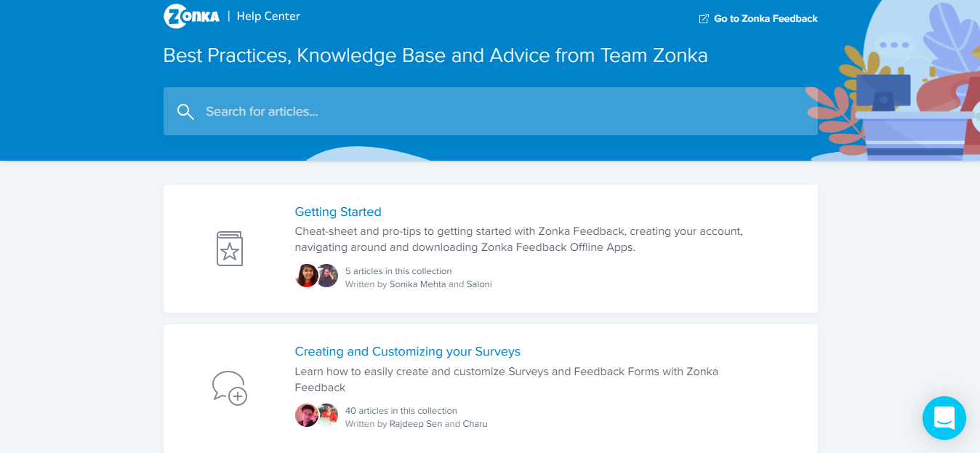
Task: Click the Zonka logo
Action: tap(192, 16)
